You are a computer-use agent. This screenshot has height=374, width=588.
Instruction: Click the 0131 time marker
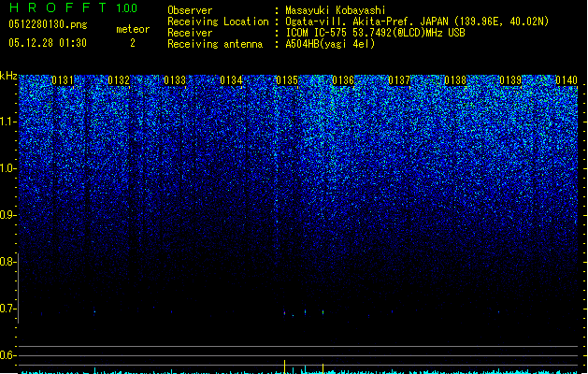pyautogui.click(x=63, y=80)
